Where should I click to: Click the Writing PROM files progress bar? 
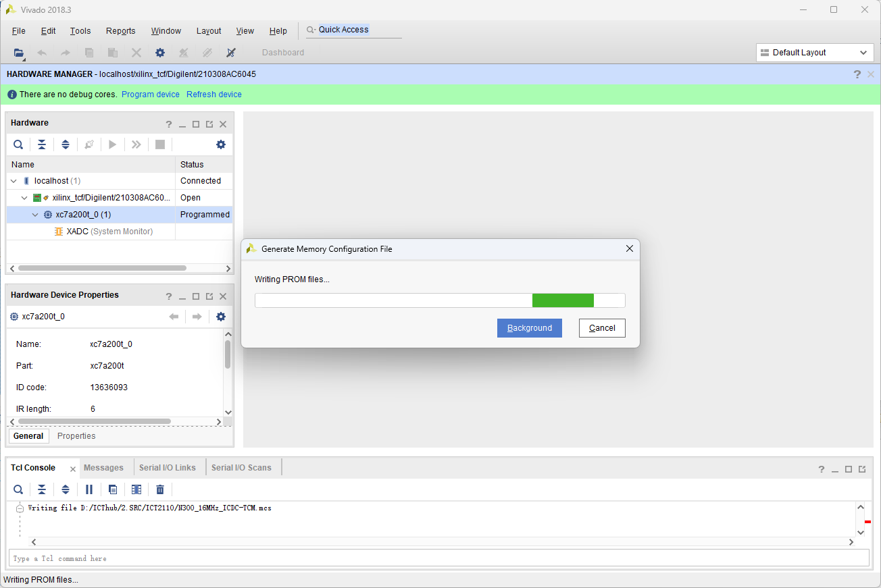[440, 300]
